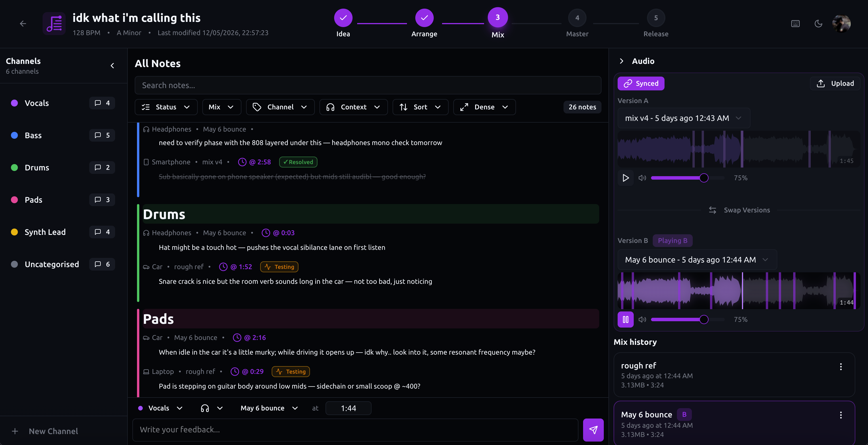Swap Versions A and B
Viewport: 868px width, 445px height.
(x=739, y=210)
